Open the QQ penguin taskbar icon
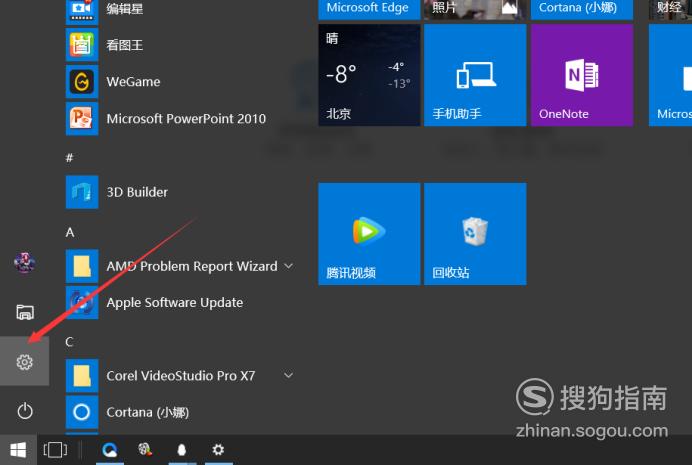The width and height of the screenshot is (692, 465). pyautogui.click(x=182, y=450)
